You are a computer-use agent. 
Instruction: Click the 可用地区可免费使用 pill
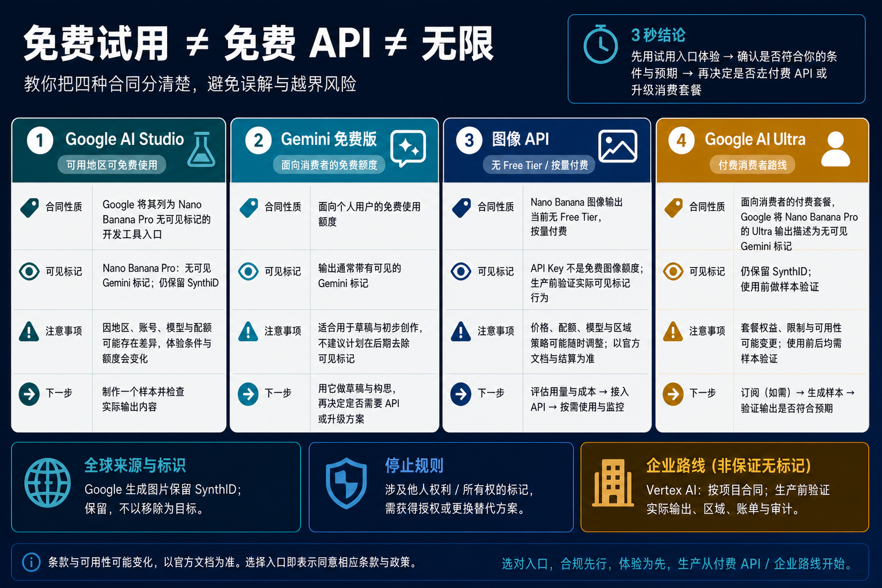(x=112, y=165)
